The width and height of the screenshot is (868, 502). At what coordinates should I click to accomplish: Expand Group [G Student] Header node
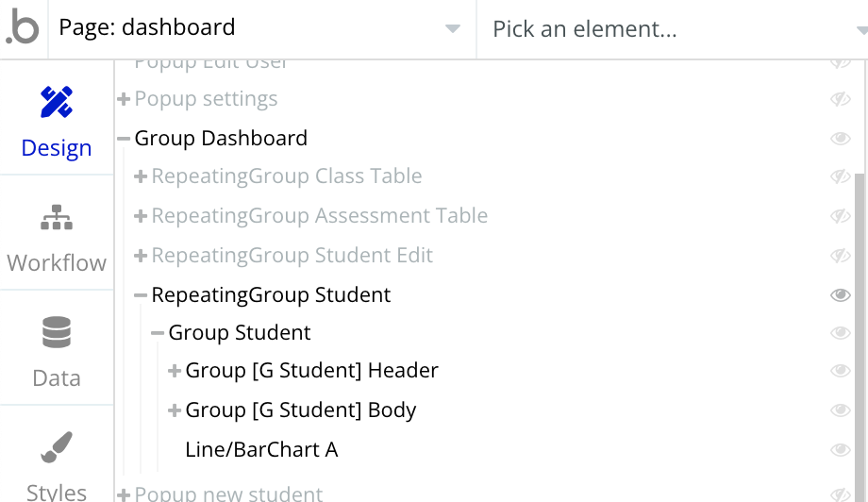tap(175, 371)
